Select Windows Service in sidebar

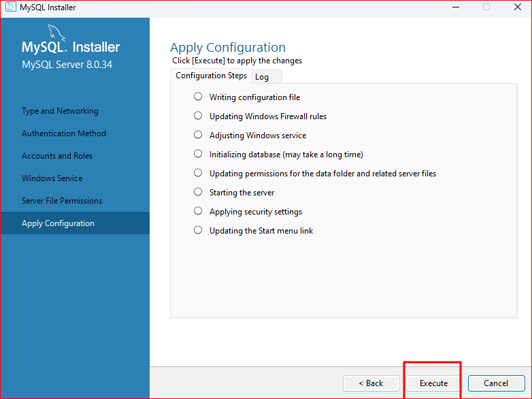(52, 178)
